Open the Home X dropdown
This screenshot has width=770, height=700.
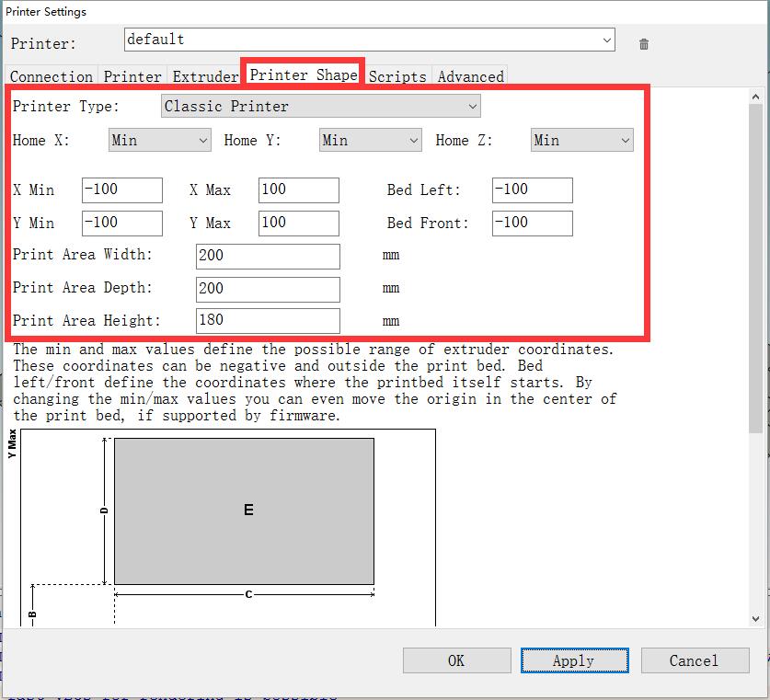pos(160,140)
